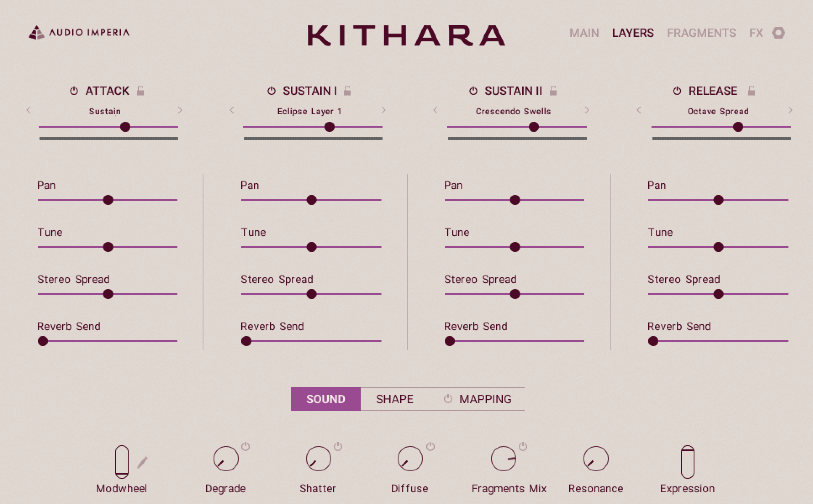Open the settings gear icon
813x504 pixels.
[779, 33]
